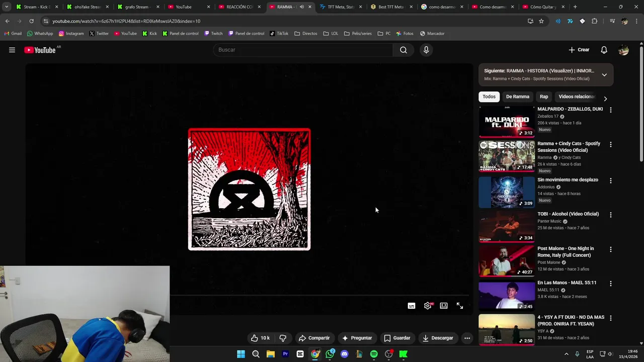Image resolution: width=644 pixels, height=362 pixels.
Task: Open the YouTube guide hamburger menu
Action: pos(12,50)
